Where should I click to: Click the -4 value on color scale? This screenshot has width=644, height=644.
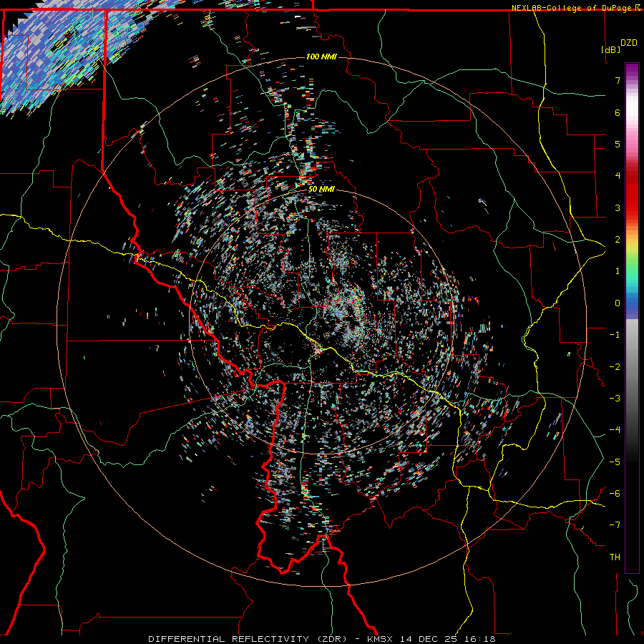click(x=615, y=430)
